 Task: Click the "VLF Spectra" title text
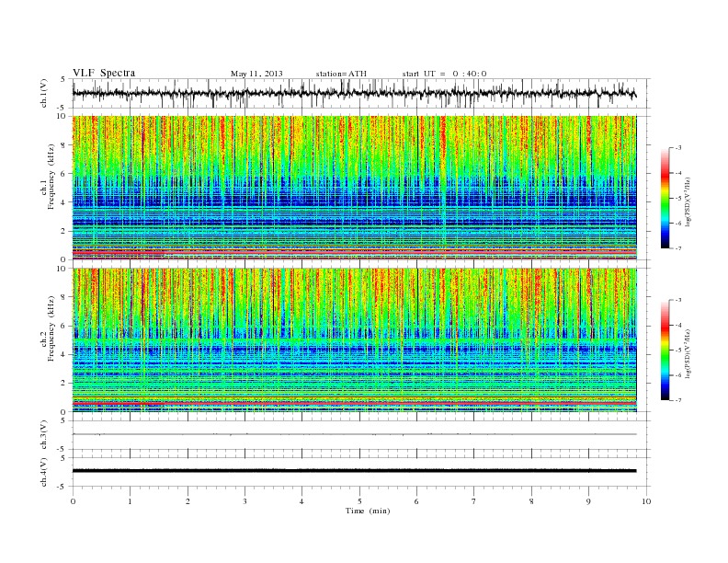point(104,73)
